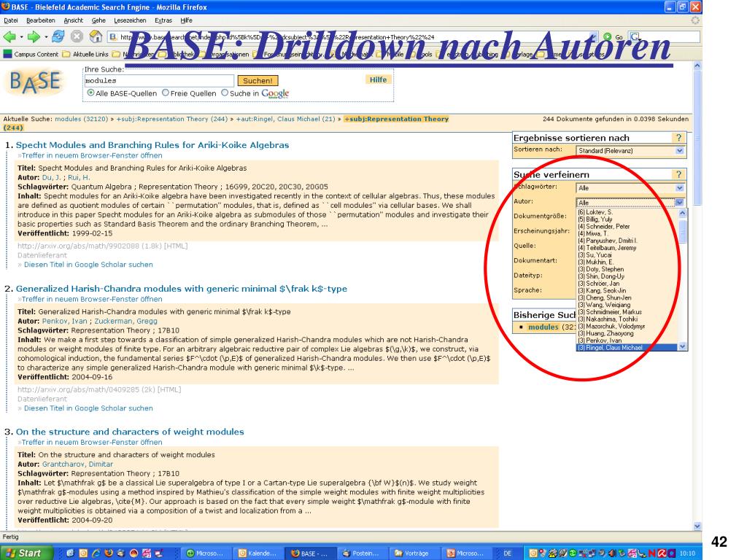Choose Schmidmeier, Markus in author list
The width and height of the screenshot is (747, 560).
(609, 312)
